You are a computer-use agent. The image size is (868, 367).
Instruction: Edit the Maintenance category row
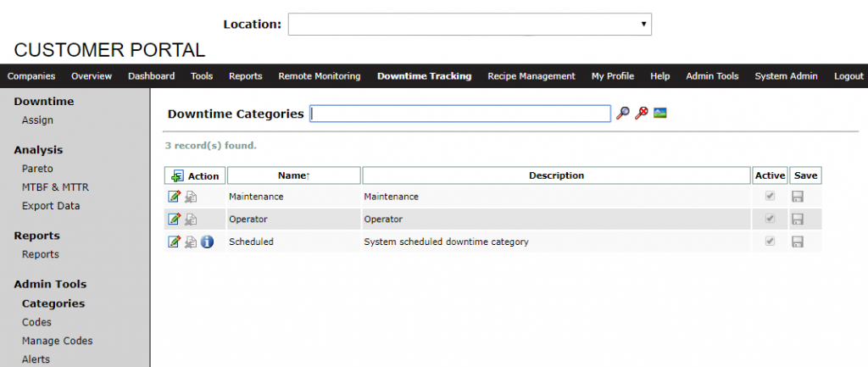(175, 197)
